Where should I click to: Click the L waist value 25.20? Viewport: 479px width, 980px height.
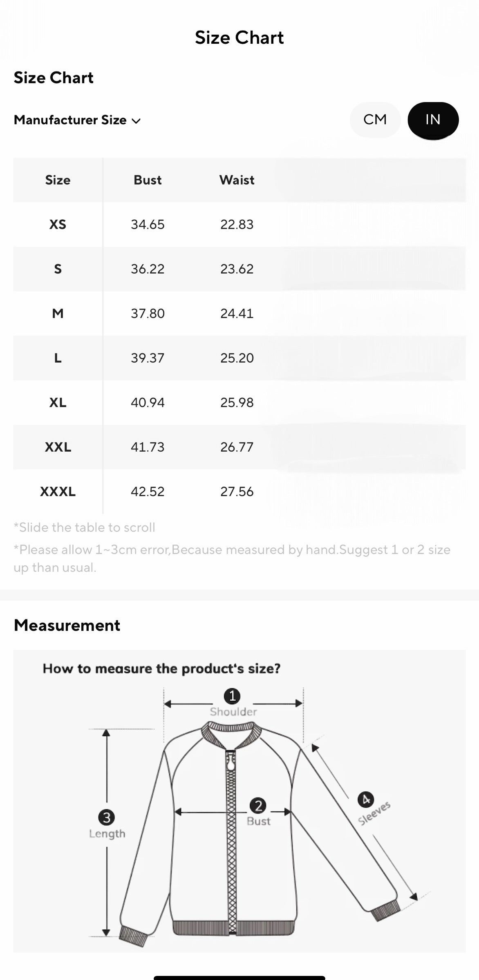point(237,358)
